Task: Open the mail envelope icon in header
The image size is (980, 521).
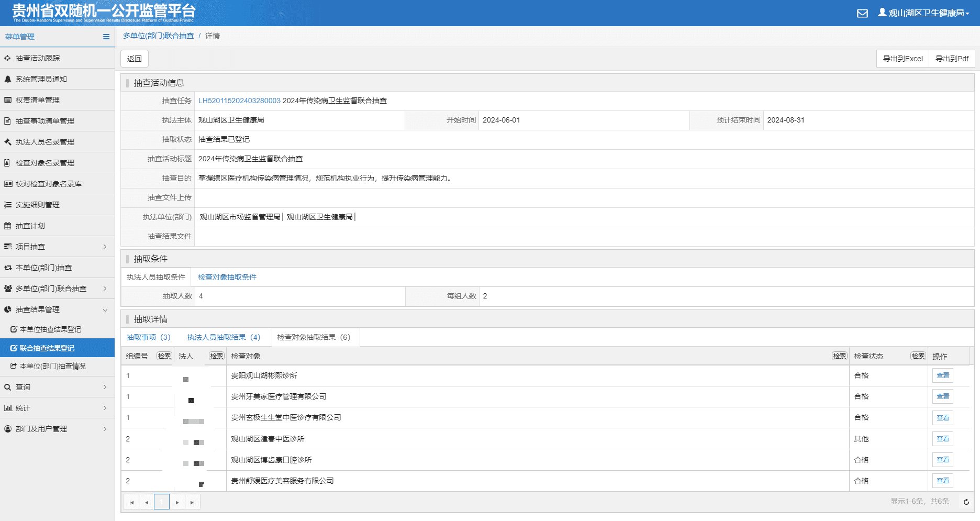Action: (x=862, y=13)
